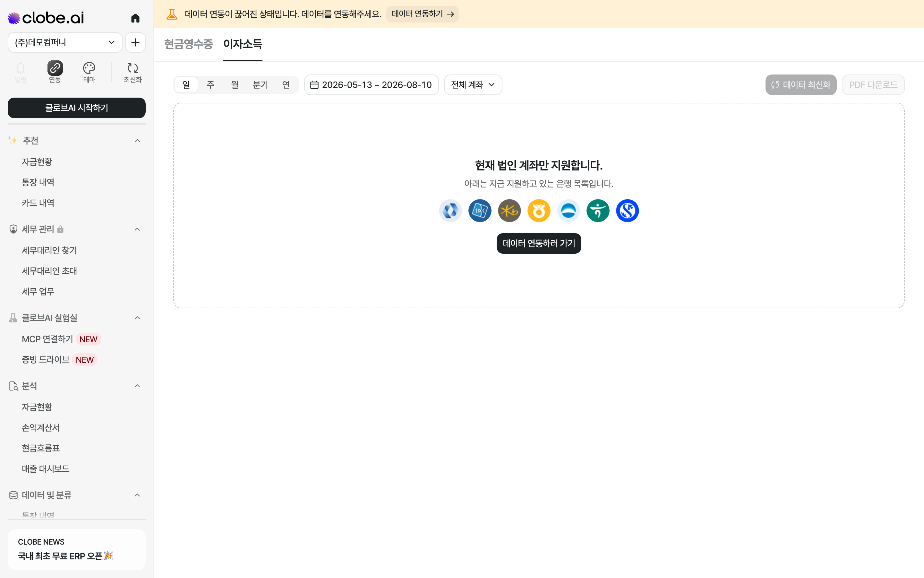Click the calendar icon in date range

point(314,85)
